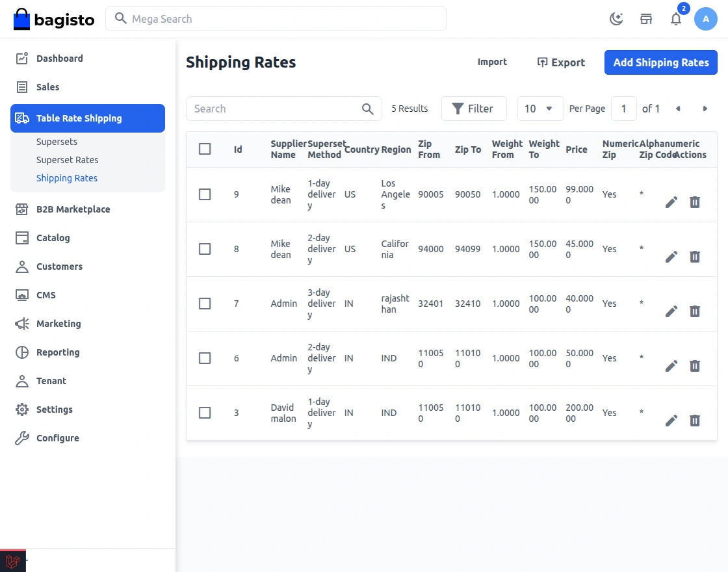Open Supersets under Table Rate Shipping
The width and height of the screenshot is (728, 572).
[x=58, y=141]
